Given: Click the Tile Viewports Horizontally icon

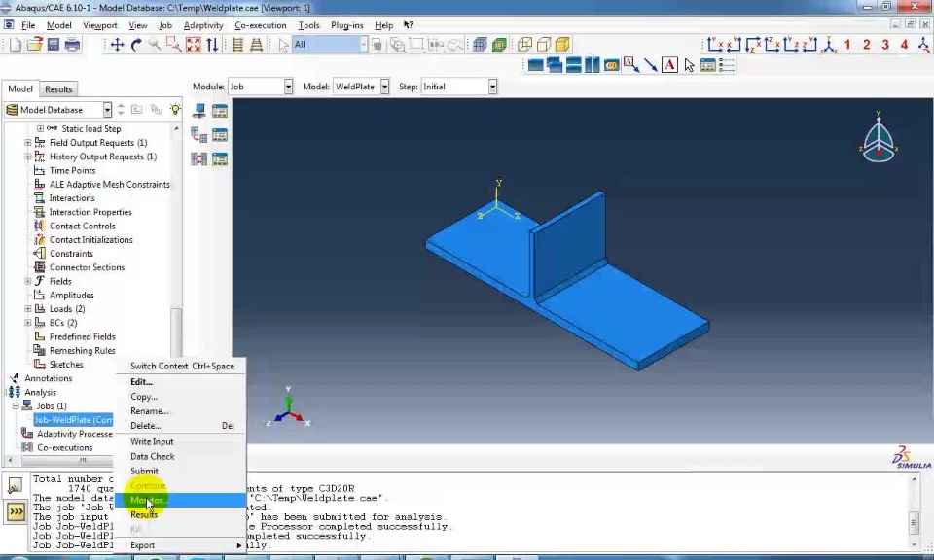Looking at the screenshot, I should [x=574, y=65].
